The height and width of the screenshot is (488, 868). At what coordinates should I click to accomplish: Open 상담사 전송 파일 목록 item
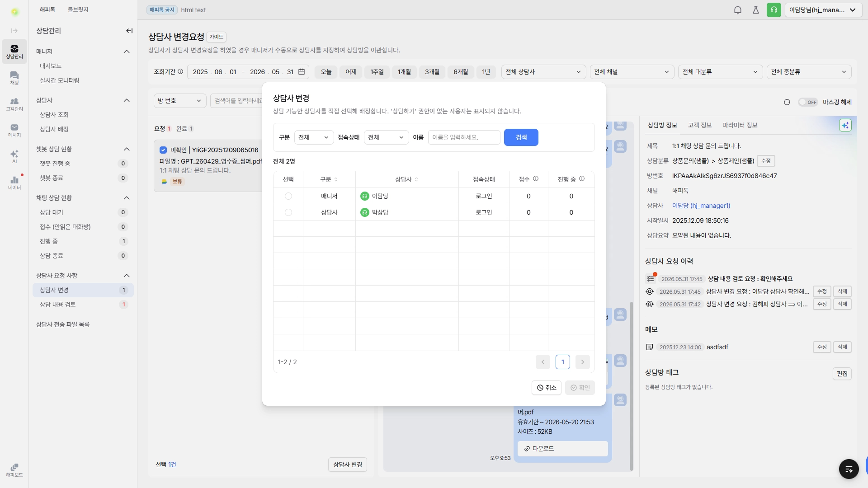(x=63, y=324)
